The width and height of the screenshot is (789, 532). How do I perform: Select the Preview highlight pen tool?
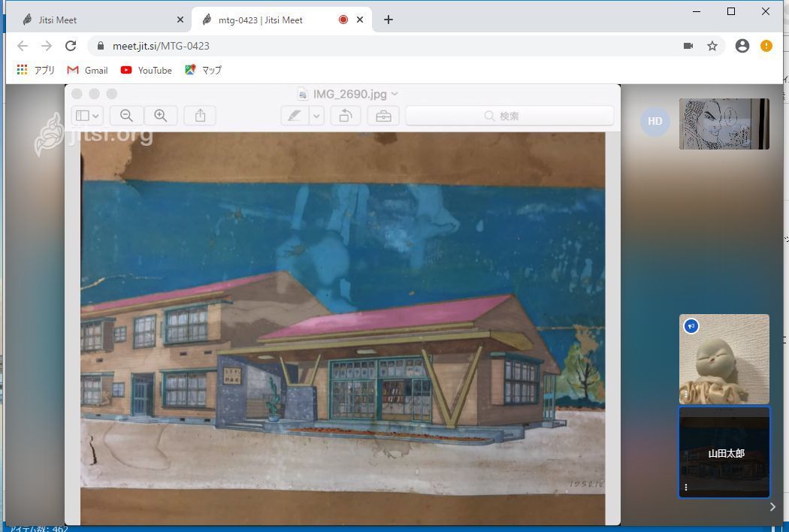click(x=295, y=116)
